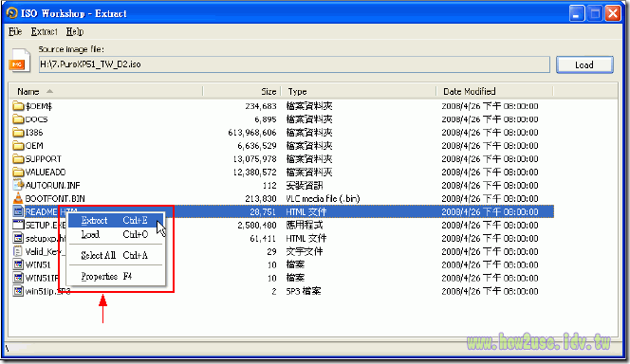Viewport: 630px width, 364px height.
Task: Click the $OEM$ folder icon
Action: click(x=18, y=106)
